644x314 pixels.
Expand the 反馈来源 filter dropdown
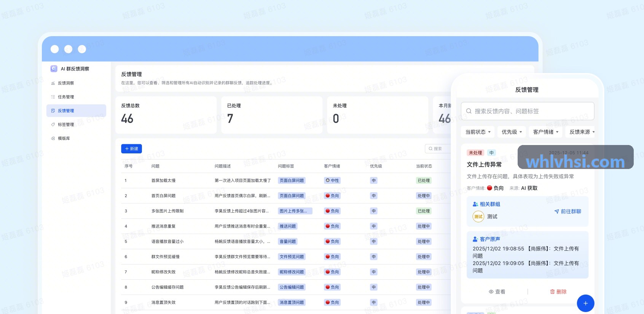coord(580,132)
